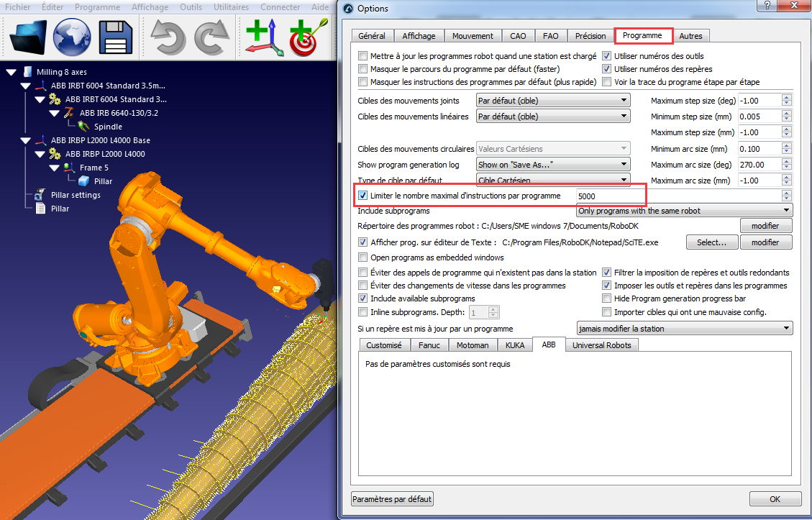This screenshot has width=812, height=520.
Task: Click Maximum arc size (deg) field 270.00
Action: pos(759,165)
